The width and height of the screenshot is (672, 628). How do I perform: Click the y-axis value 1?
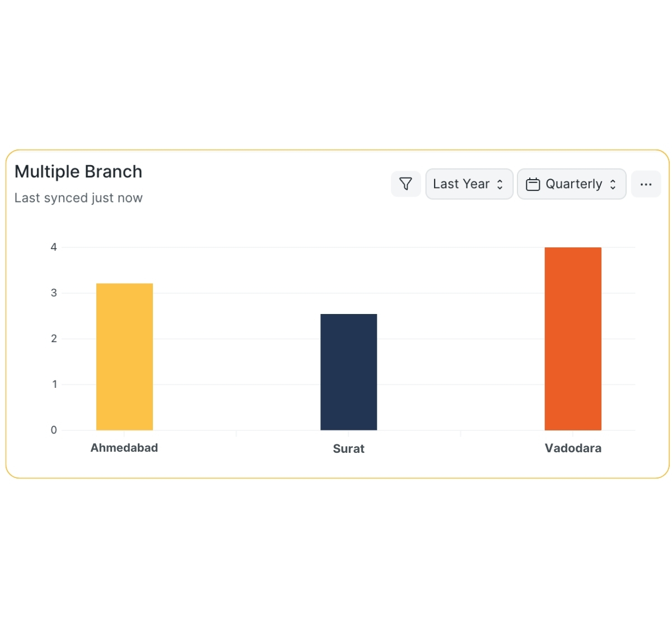pos(54,385)
